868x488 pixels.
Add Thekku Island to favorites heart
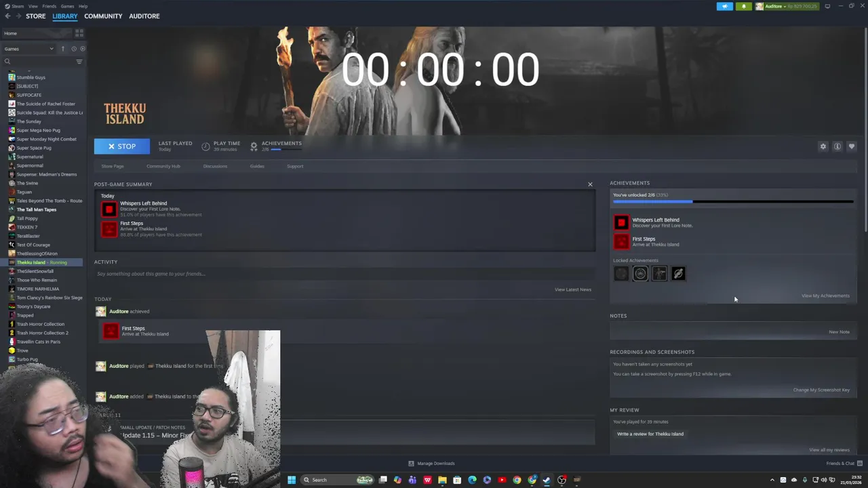[852, 146]
